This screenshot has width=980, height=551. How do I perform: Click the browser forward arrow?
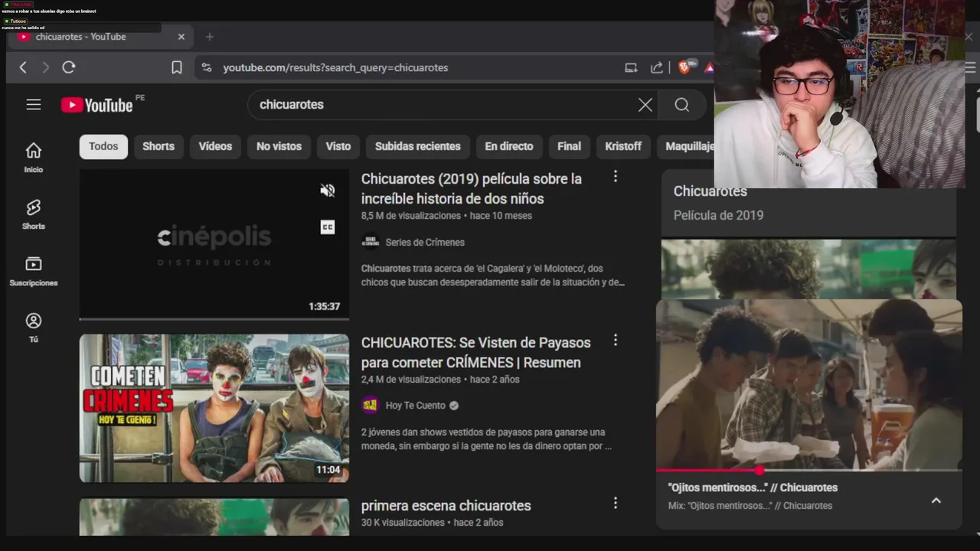click(45, 67)
